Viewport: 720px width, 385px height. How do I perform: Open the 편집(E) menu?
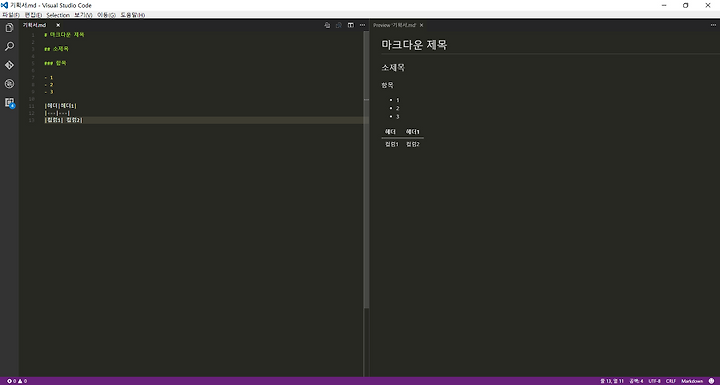click(x=34, y=15)
